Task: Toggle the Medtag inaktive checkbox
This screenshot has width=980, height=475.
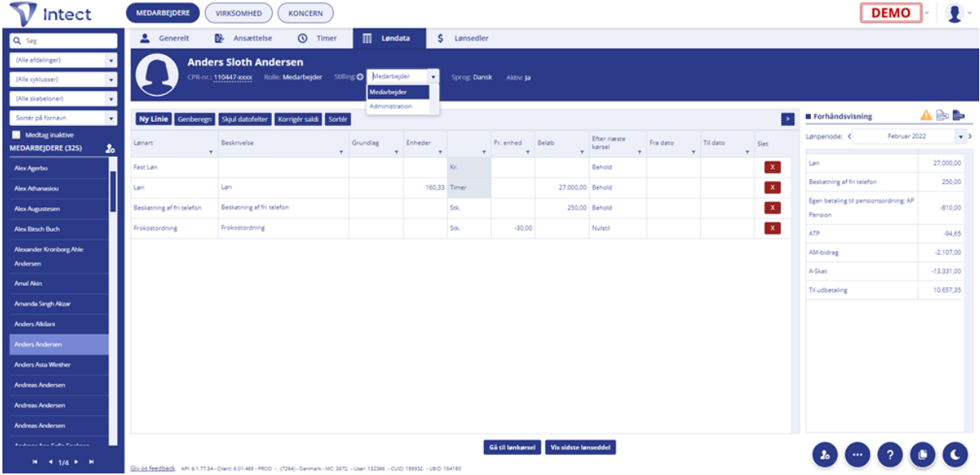Action: [x=17, y=135]
